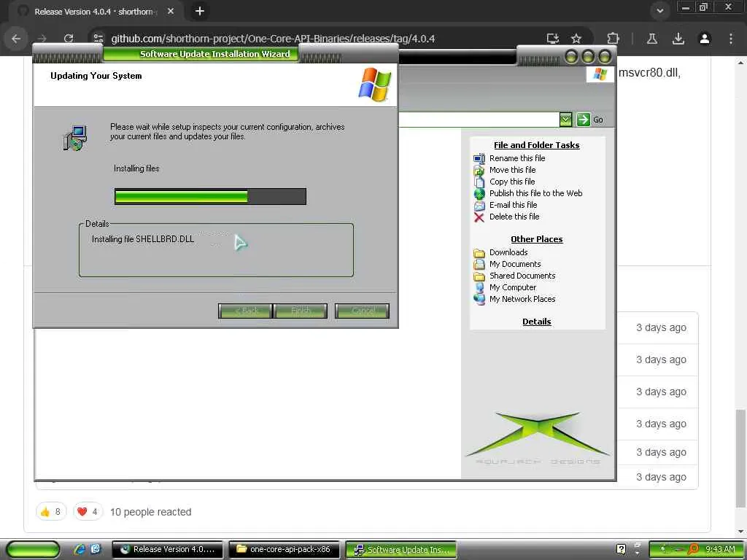Click the globe Publish to Web icon

pos(479,194)
